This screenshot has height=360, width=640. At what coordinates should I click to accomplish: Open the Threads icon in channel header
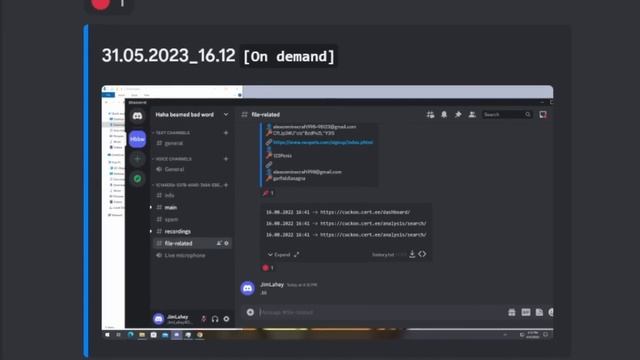(x=430, y=115)
